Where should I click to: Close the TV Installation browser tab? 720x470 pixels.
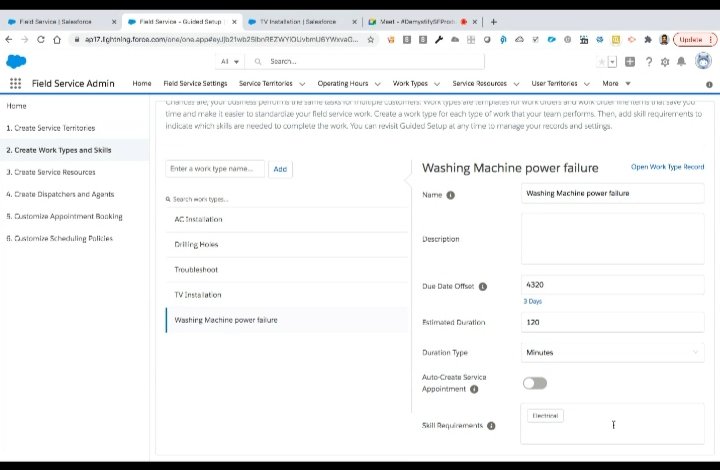click(x=354, y=22)
